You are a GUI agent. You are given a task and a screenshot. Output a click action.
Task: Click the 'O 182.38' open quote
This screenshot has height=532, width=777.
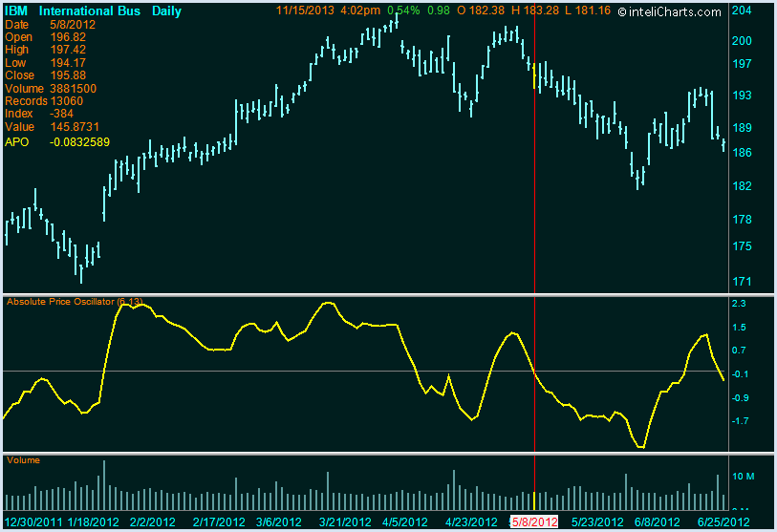[x=481, y=11]
